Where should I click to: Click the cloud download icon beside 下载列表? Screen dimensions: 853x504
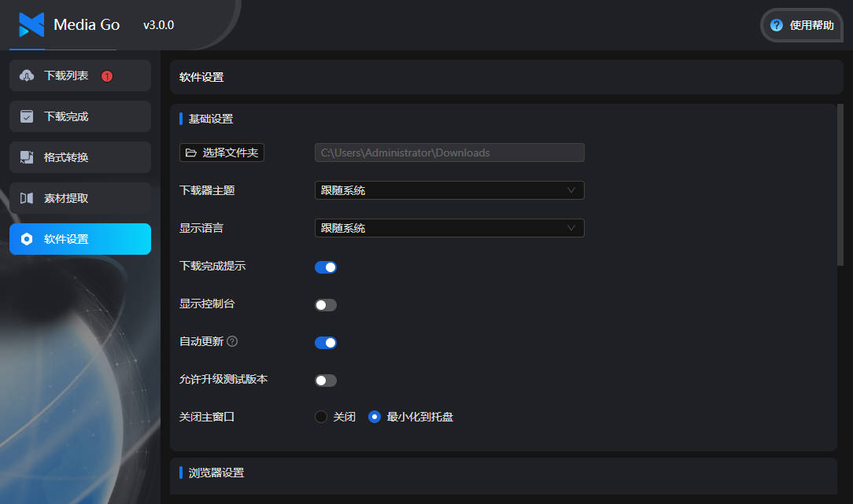[x=27, y=75]
